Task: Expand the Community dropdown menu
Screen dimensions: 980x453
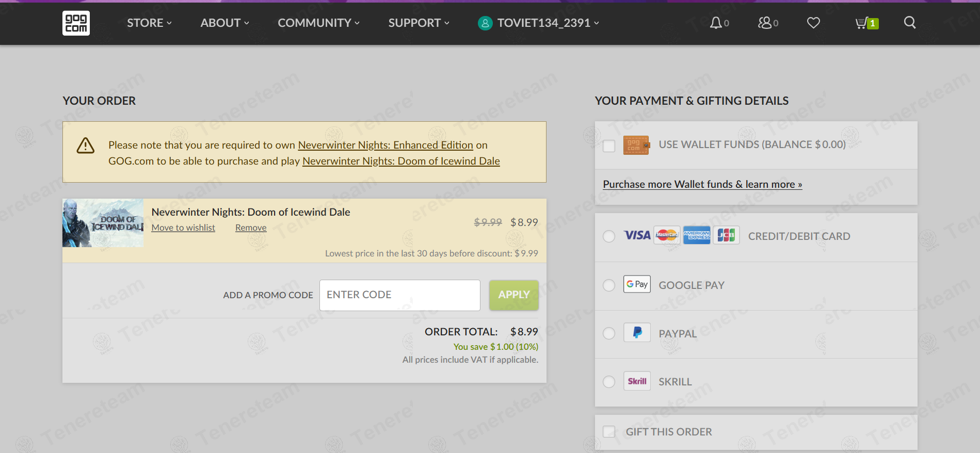Action: pos(318,23)
